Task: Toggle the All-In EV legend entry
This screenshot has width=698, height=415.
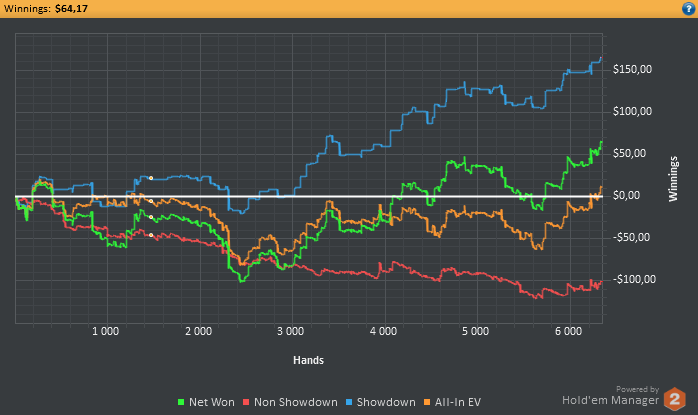Action: coord(452,402)
